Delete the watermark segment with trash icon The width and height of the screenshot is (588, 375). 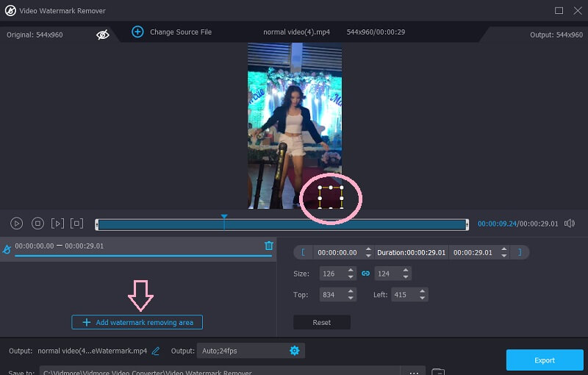(x=269, y=246)
